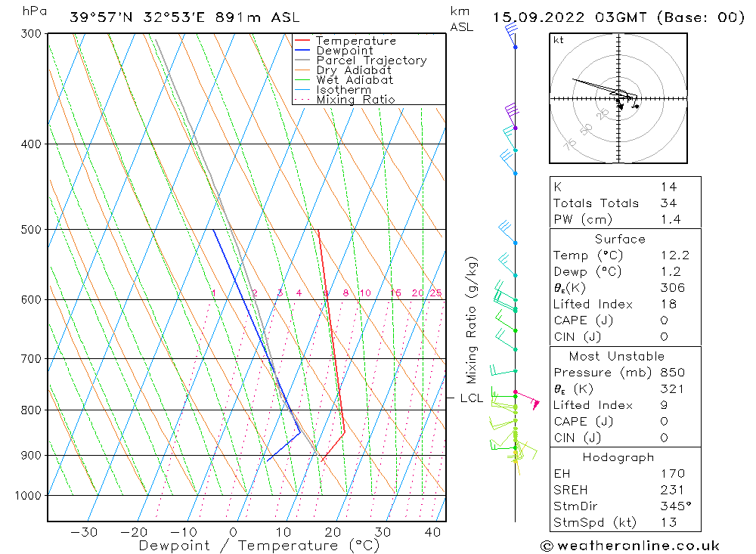The height and width of the screenshot is (554, 756).
Task: Click the 'Pressure (mb) 850' row
Action: [625, 372]
